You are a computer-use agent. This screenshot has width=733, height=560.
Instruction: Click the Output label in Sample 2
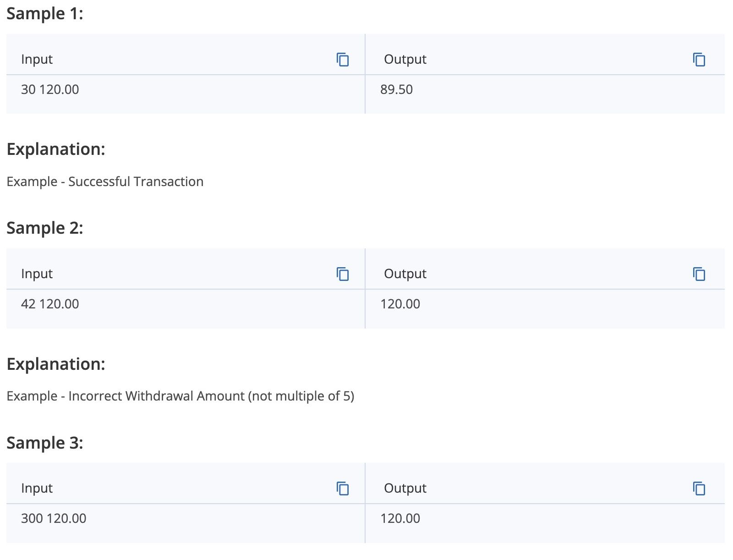pos(405,274)
